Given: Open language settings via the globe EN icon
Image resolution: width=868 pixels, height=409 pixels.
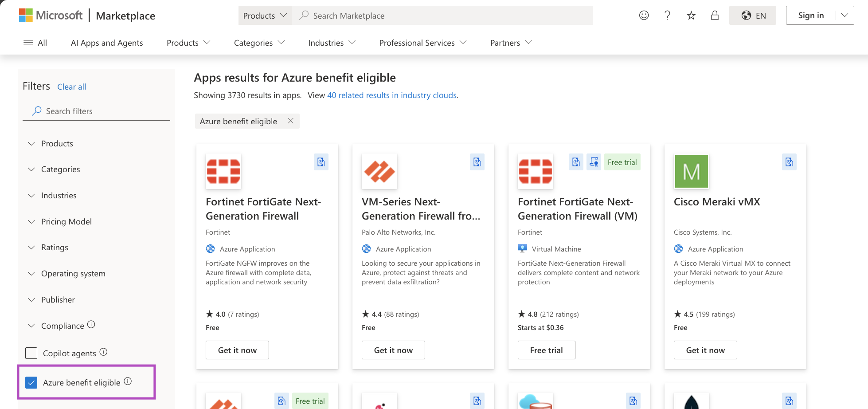Looking at the screenshot, I should coord(752,15).
